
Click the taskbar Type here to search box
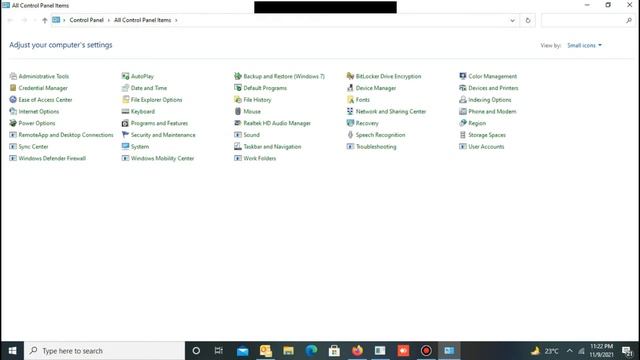point(104,351)
